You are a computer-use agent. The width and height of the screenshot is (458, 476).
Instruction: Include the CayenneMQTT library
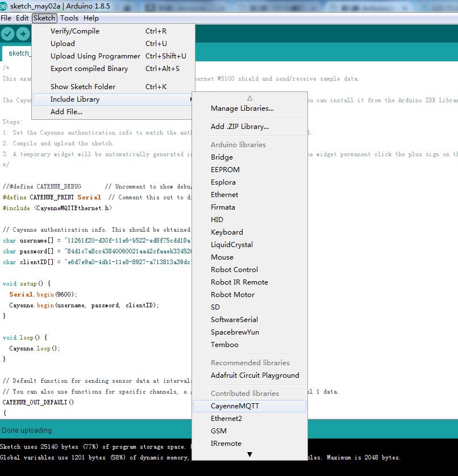pos(249,406)
